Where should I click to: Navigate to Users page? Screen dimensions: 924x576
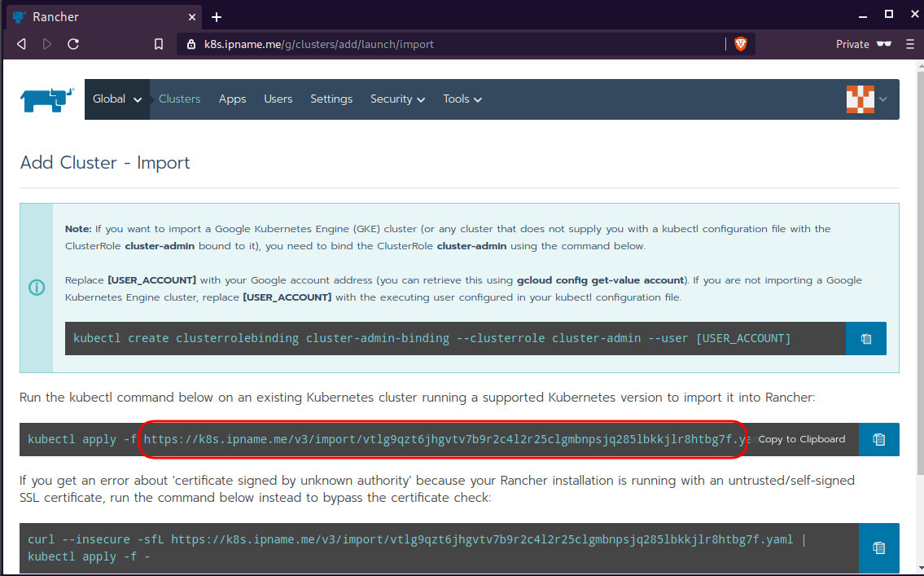[278, 99]
